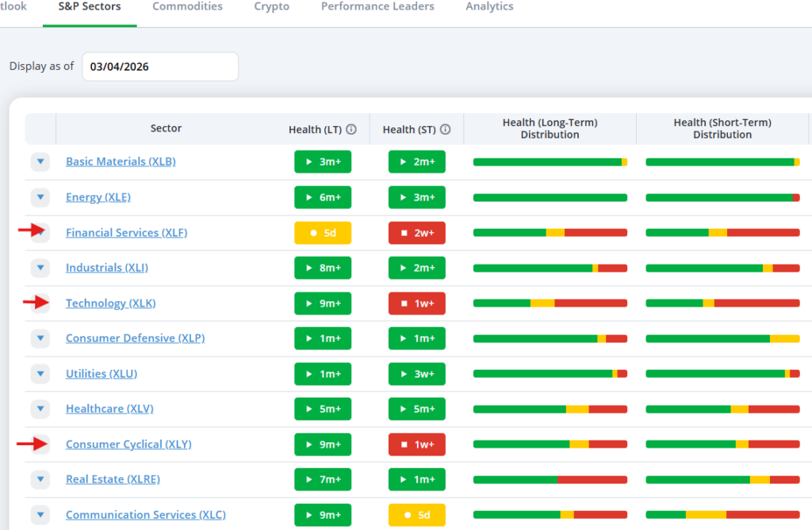Click Financial Services red 2w+ short-term badge

tap(416, 233)
